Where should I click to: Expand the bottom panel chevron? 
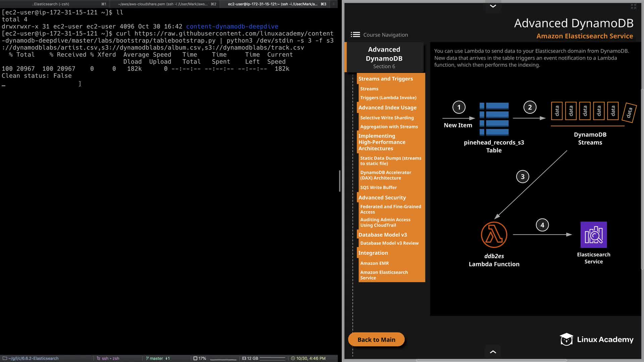[493, 352]
